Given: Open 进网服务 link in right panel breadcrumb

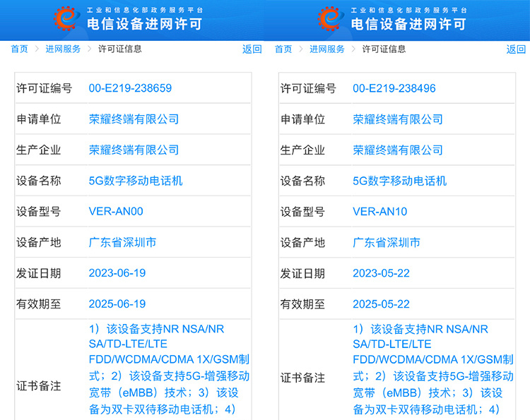Looking at the screenshot, I should coord(327,49).
